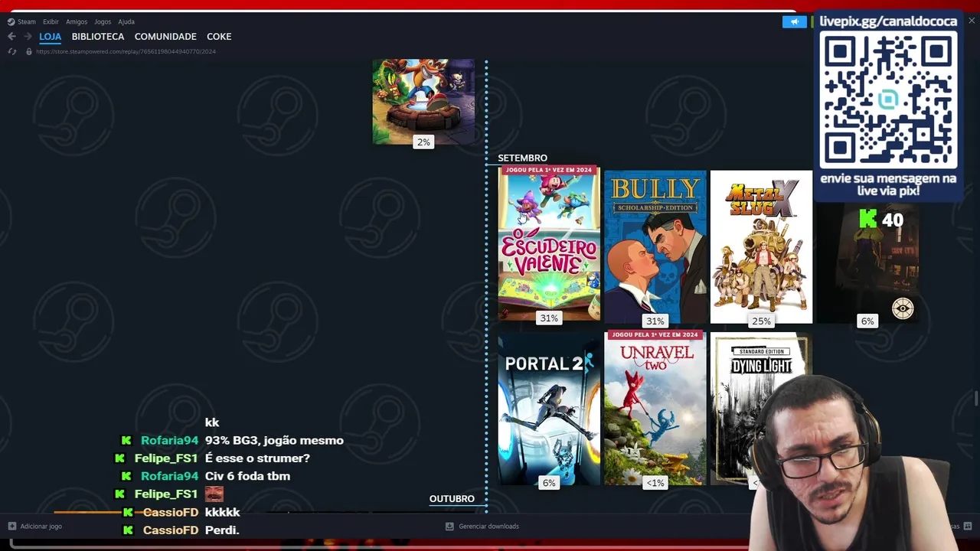Image resolution: width=980 pixels, height=551 pixels.
Task: Click the downloads icon beside Gerenciar downloads
Action: point(449,527)
